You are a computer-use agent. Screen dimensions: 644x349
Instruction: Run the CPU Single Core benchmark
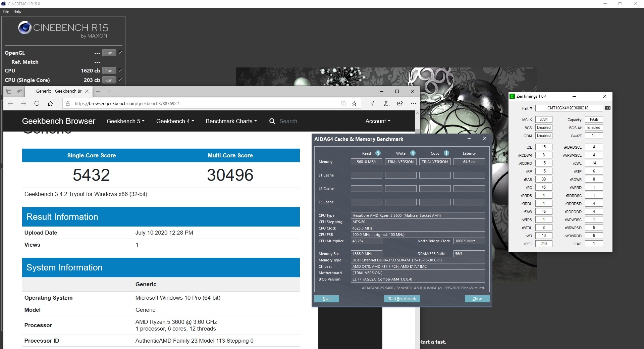pos(109,80)
